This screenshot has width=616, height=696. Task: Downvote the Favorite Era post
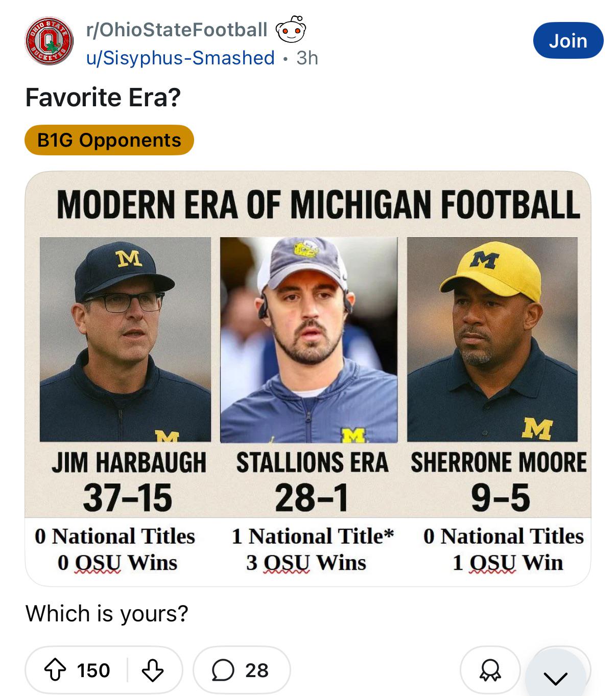152,670
